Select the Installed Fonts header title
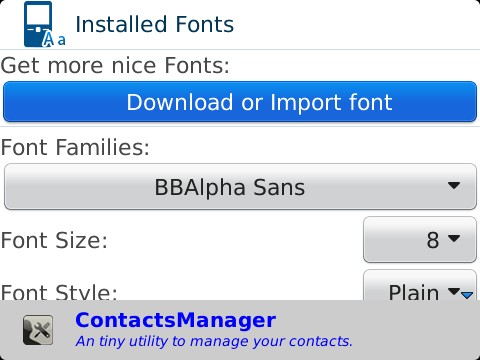Screen dimensions: 480x360 click(155, 24)
